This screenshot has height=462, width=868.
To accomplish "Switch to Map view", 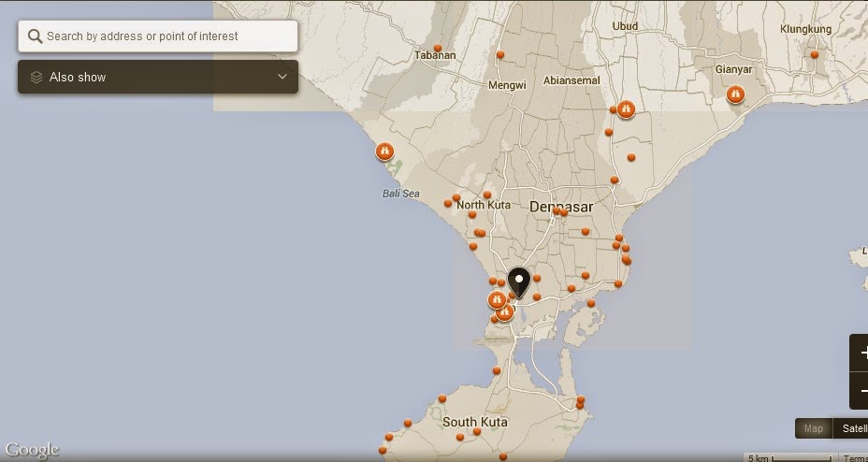I will [813, 428].
